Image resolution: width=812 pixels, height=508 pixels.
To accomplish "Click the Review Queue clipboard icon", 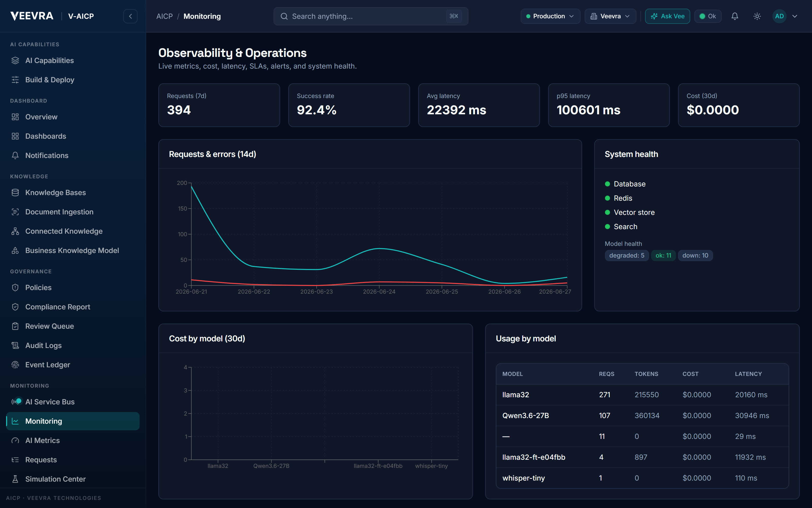I will coord(15,326).
